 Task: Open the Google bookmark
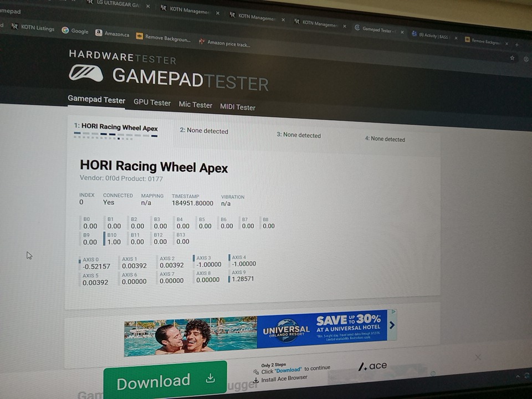coord(75,31)
